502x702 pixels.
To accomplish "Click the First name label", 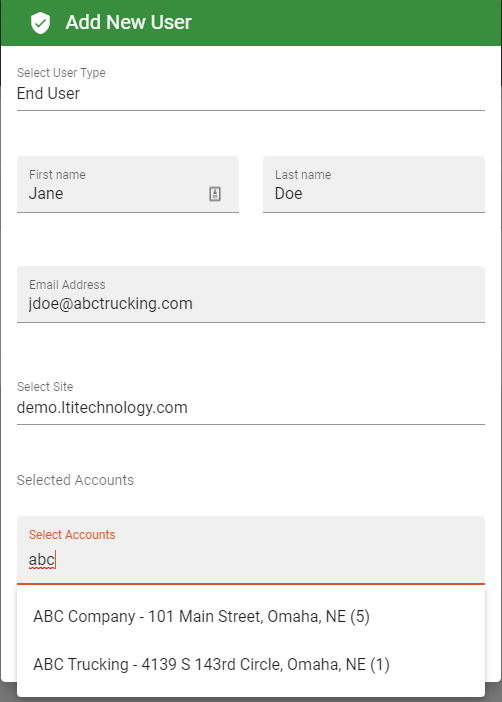I will [x=57, y=175].
